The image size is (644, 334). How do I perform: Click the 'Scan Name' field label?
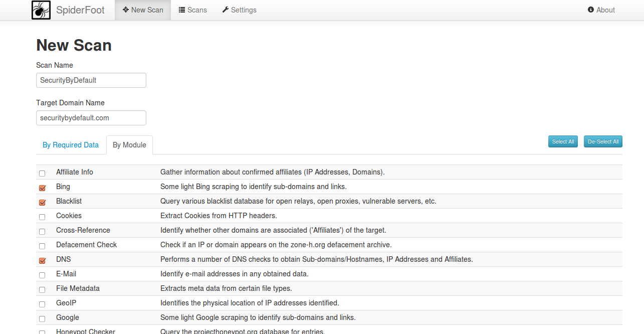click(x=55, y=65)
